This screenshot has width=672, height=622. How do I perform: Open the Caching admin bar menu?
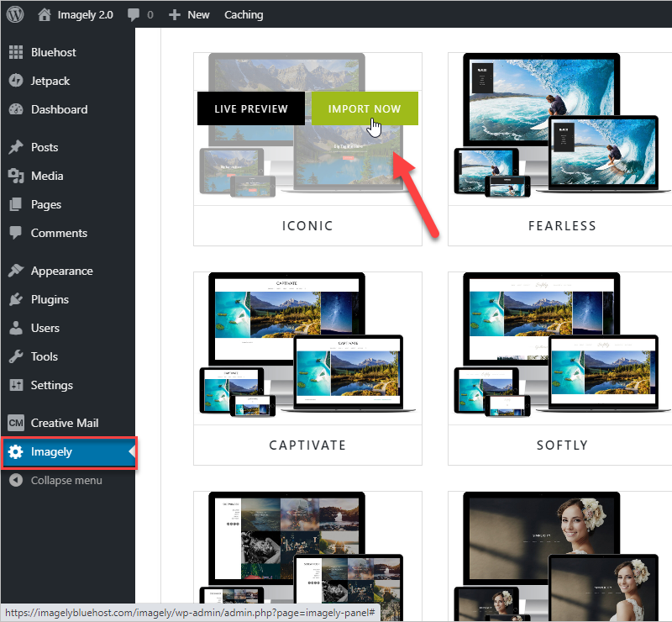(244, 14)
